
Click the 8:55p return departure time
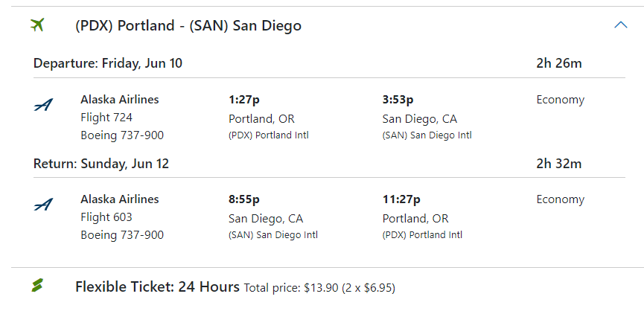point(244,199)
